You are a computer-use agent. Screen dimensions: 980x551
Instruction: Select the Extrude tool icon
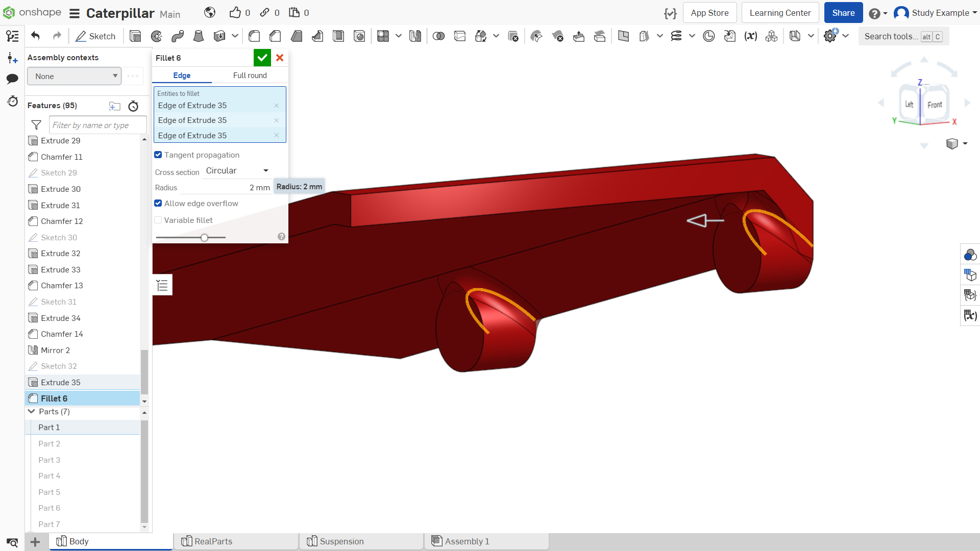[x=135, y=36]
